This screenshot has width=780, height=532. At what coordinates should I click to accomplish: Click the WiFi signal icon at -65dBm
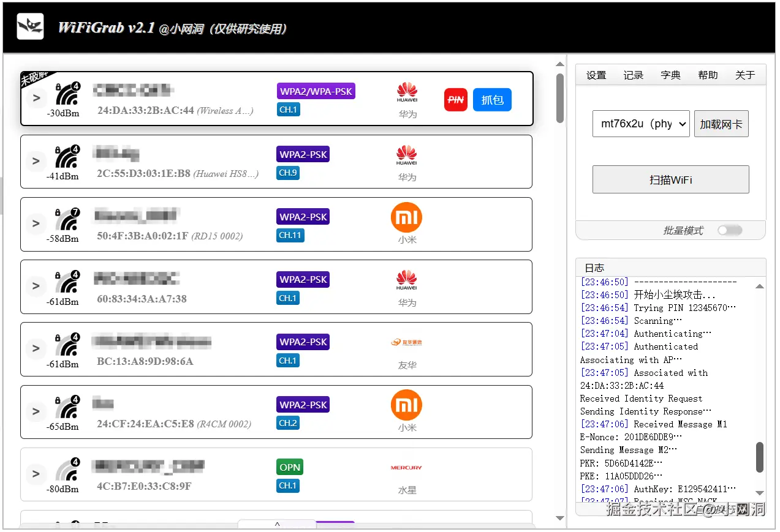coord(67,408)
